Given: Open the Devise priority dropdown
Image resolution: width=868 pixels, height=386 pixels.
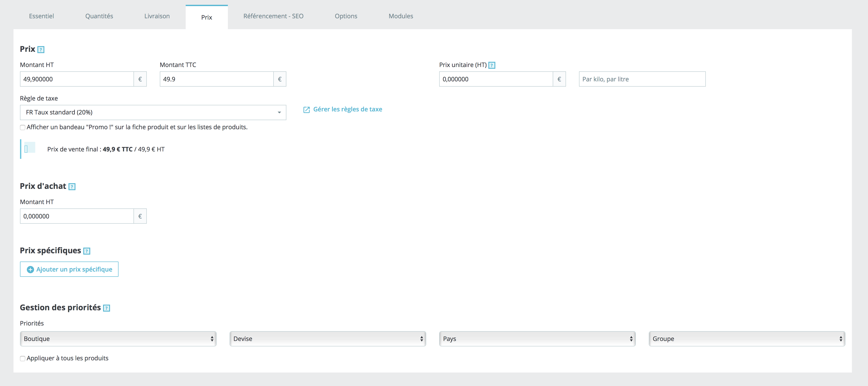Looking at the screenshot, I should point(327,339).
